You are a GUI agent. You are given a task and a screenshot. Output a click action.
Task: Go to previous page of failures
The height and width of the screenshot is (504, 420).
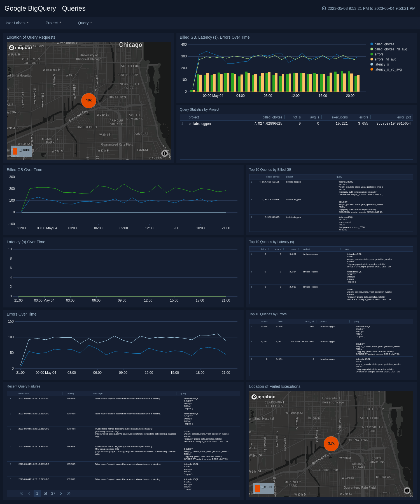point(29,493)
